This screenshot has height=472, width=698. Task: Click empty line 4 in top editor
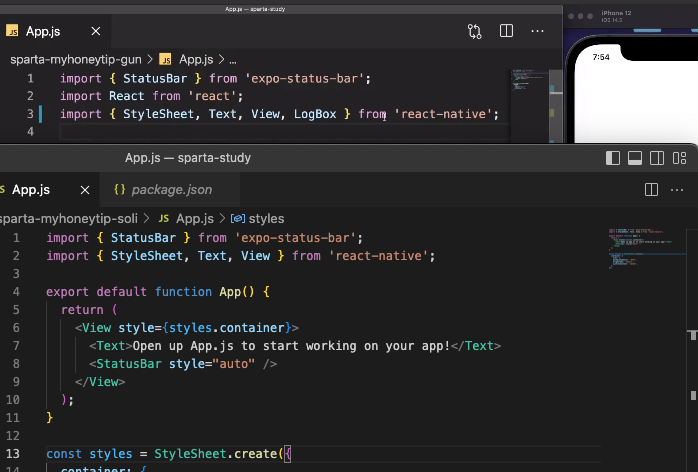point(285,131)
